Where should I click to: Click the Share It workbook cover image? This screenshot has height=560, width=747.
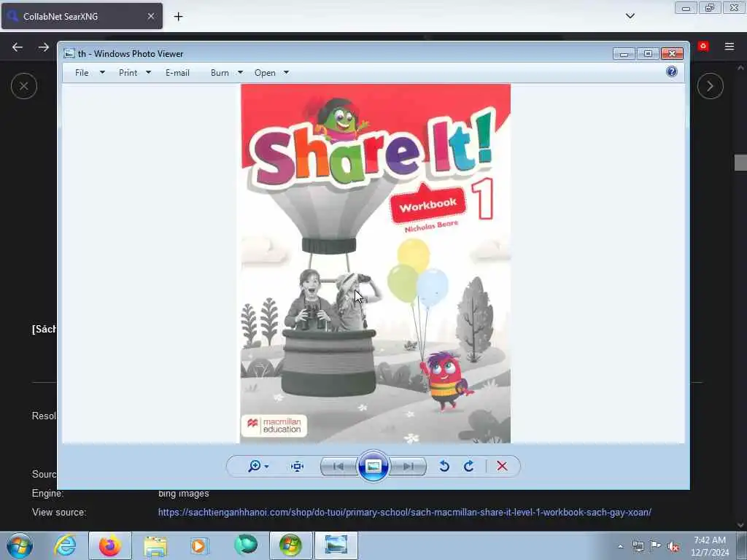376,263
